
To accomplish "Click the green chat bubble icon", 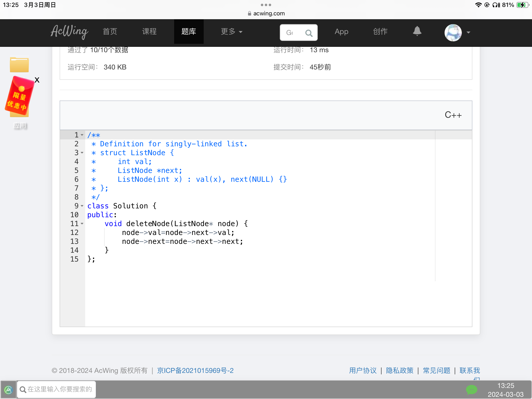I will click(471, 390).
